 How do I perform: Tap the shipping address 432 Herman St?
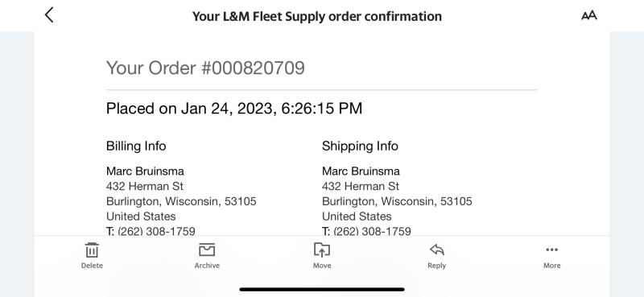pyautogui.click(x=361, y=186)
